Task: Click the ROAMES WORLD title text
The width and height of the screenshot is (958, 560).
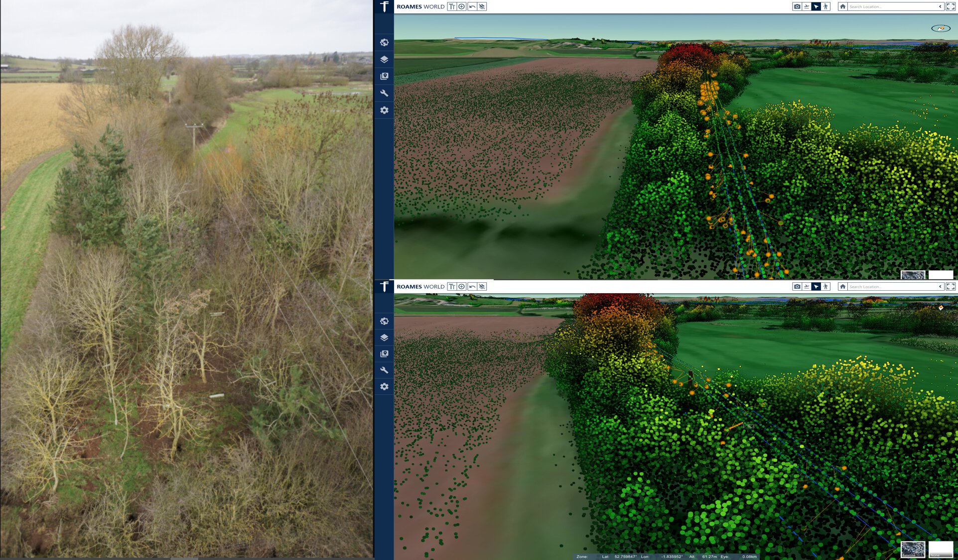Action: coord(421,6)
